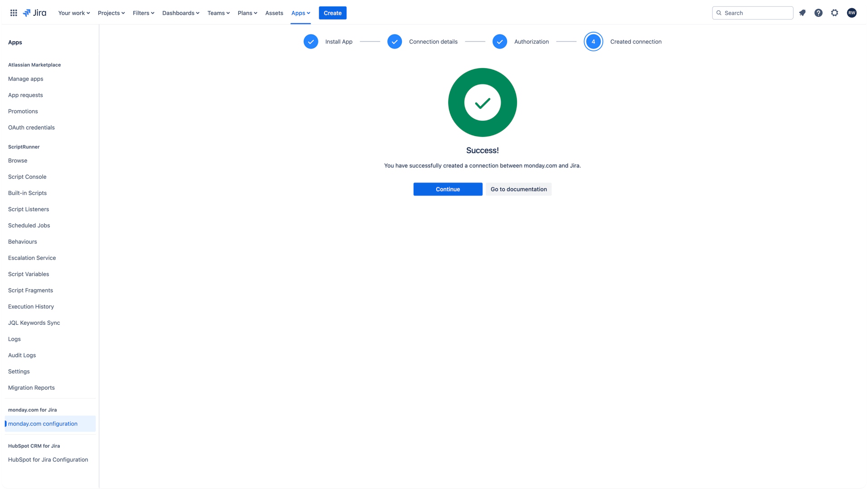Image resolution: width=868 pixels, height=490 pixels.
Task: Expand the Dashboards dropdown
Action: point(180,13)
